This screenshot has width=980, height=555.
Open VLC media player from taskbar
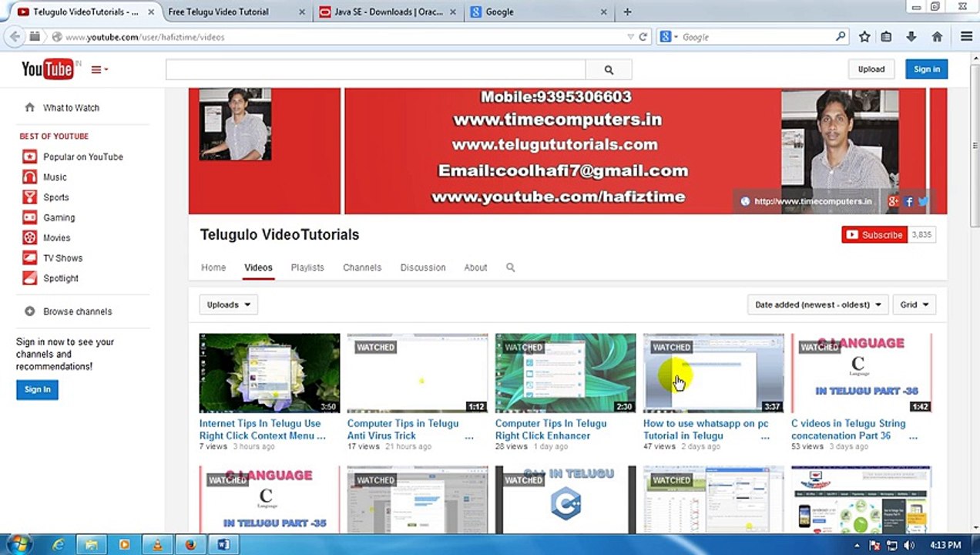(157, 544)
